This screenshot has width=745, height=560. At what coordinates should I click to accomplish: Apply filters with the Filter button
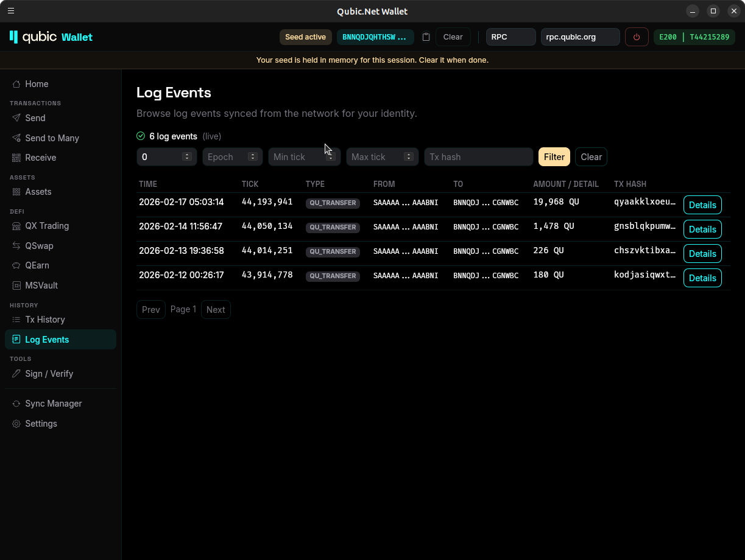click(x=554, y=157)
